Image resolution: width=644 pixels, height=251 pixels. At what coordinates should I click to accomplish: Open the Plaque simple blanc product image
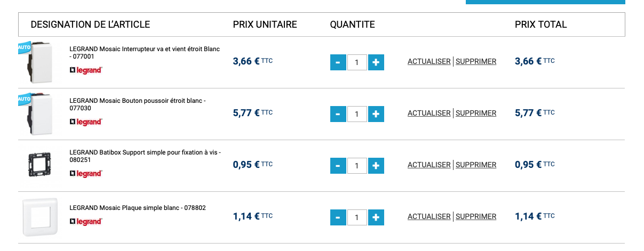click(x=39, y=216)
